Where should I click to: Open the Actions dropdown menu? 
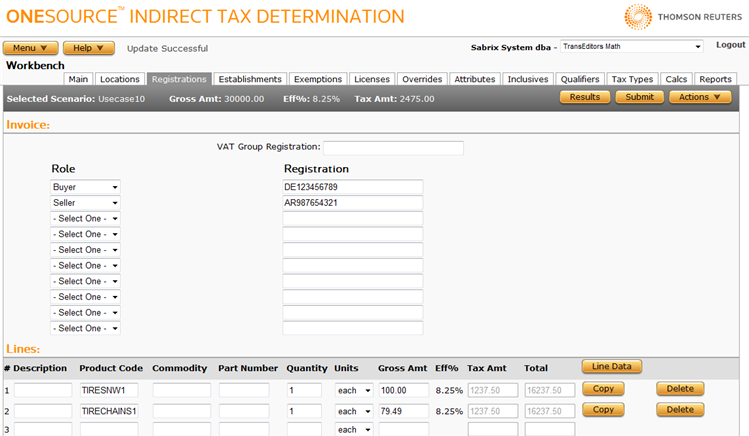click(x=700, y=97)
